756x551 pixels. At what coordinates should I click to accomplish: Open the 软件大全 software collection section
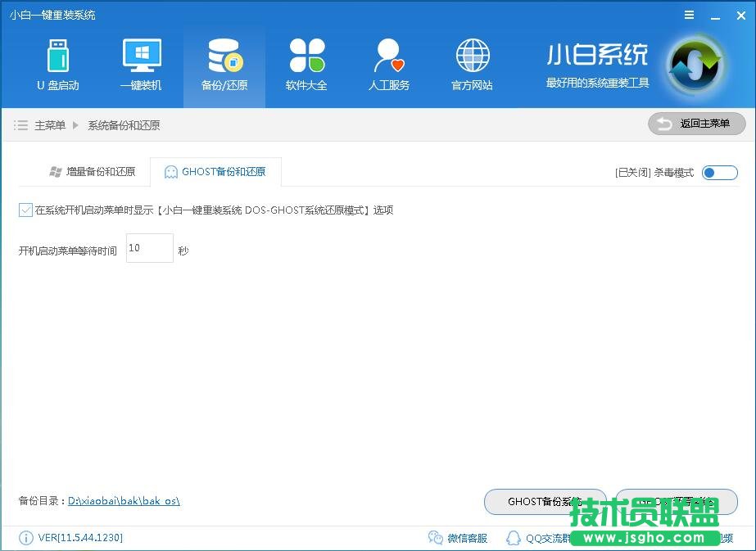pos(306,64)
